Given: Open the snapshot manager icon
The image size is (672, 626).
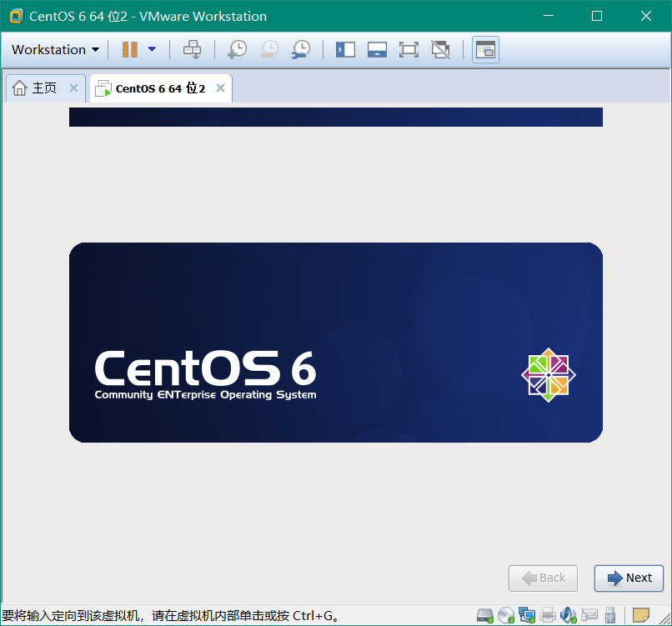Looking at the screenshot, I should coord(300,50).
